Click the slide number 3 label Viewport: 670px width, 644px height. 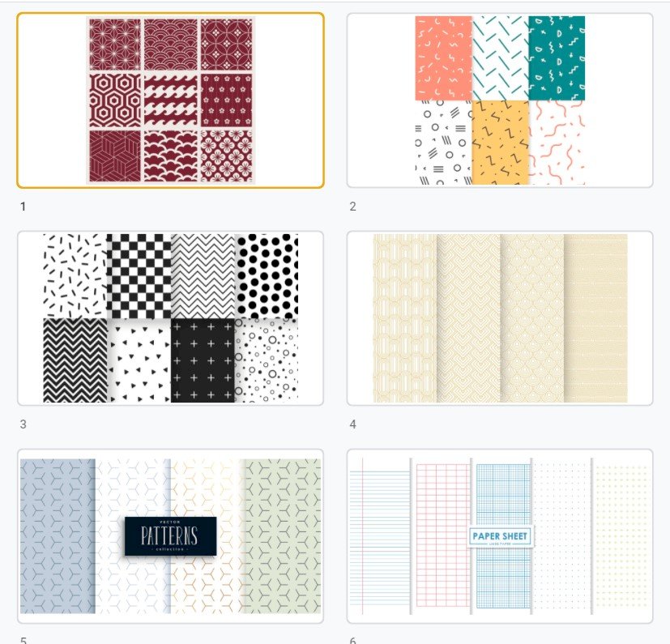click(23, 424)
